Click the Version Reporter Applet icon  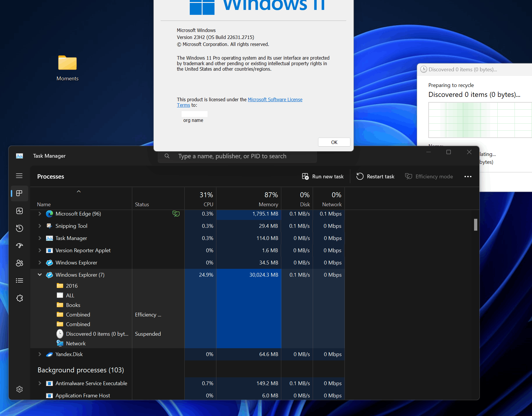pyautogui.click(x=49, y=250)
